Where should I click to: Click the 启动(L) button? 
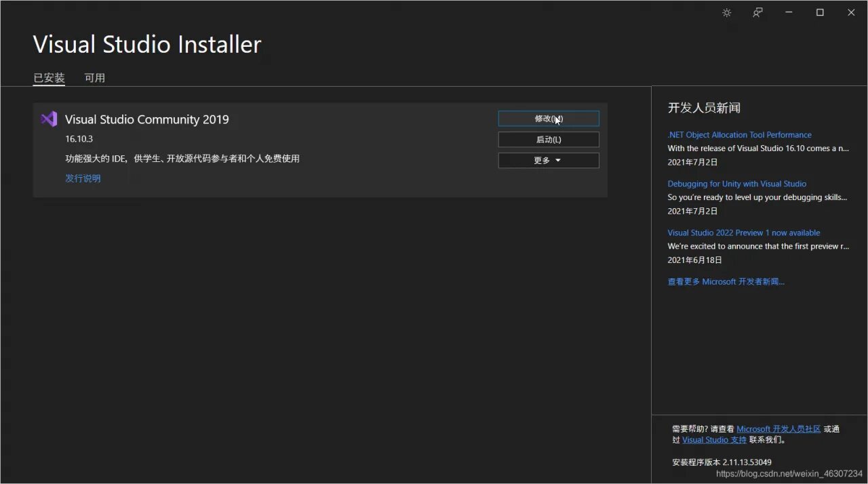coord(549,140)
